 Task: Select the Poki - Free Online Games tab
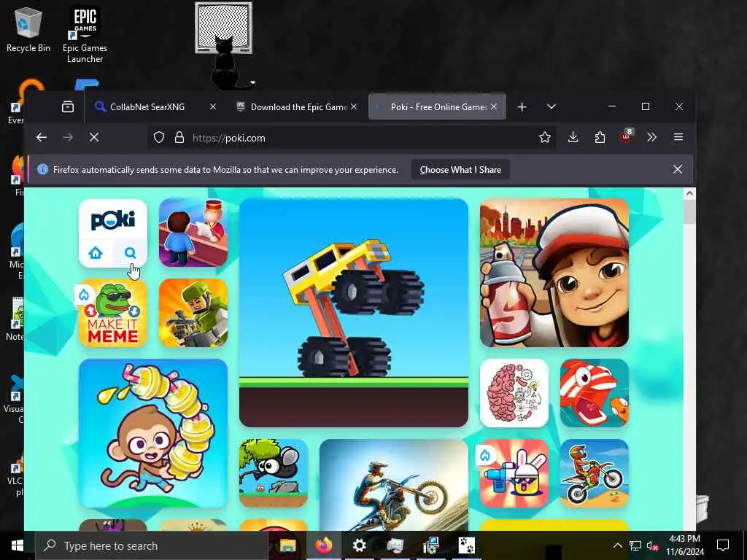[438, 107]
